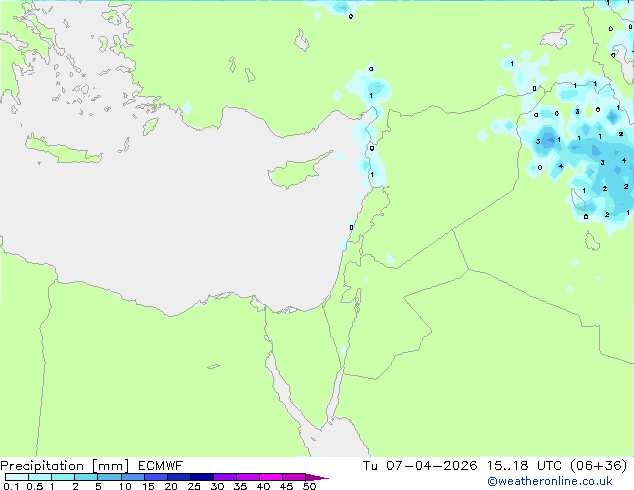Click the legend value "20"

171,486
